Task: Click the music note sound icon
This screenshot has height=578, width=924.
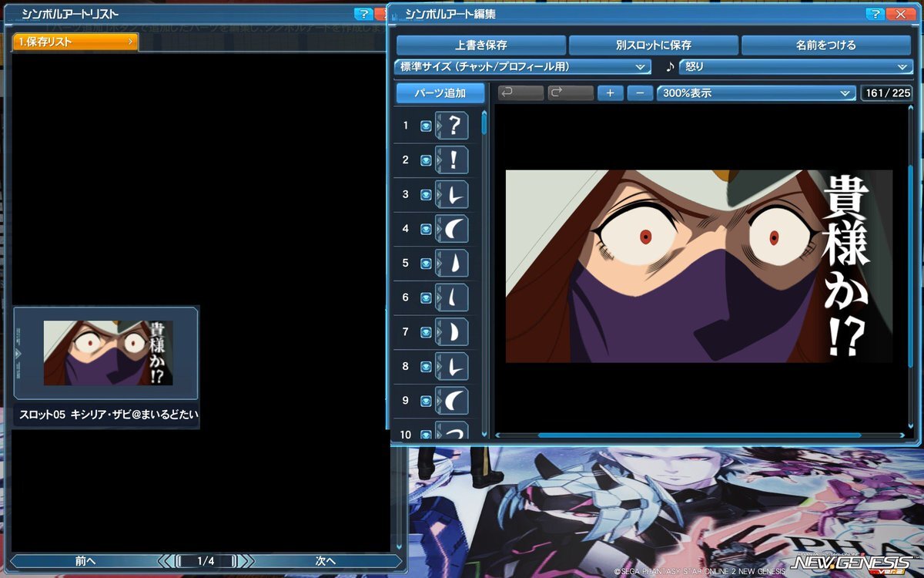Action: pyautogui.click(x=669, y=67)
